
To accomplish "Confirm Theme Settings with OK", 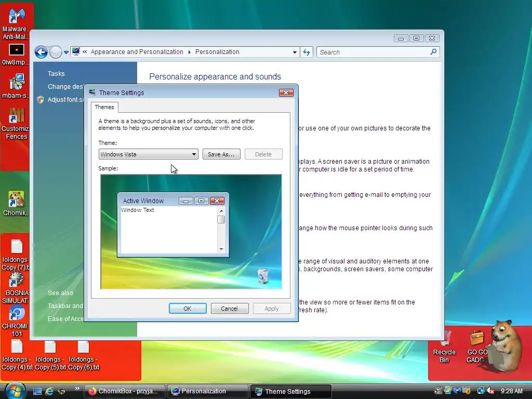I will pyautogui.click(x=188, y=309).
